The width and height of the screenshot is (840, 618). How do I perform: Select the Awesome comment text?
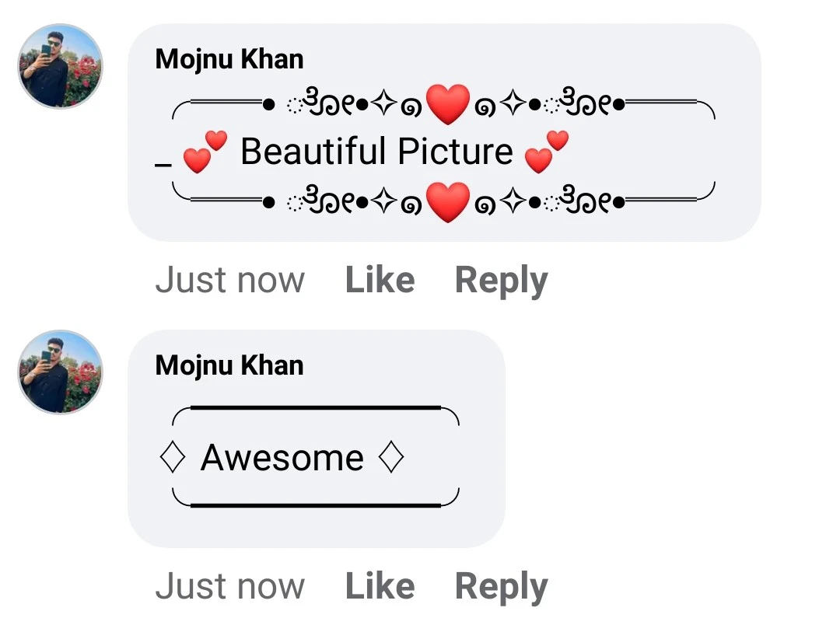click(x=282, y=458)
